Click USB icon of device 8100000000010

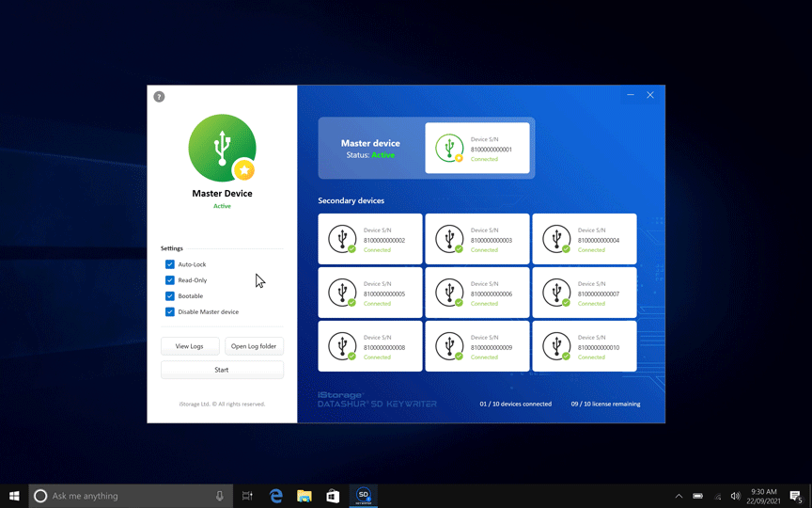click(x=556, y=346)
